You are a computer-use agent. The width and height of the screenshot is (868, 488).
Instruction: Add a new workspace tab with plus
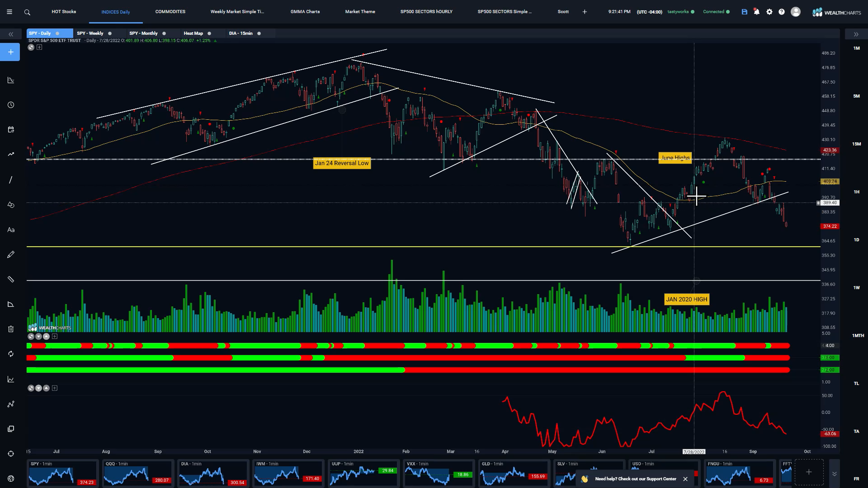coord(585,12)
